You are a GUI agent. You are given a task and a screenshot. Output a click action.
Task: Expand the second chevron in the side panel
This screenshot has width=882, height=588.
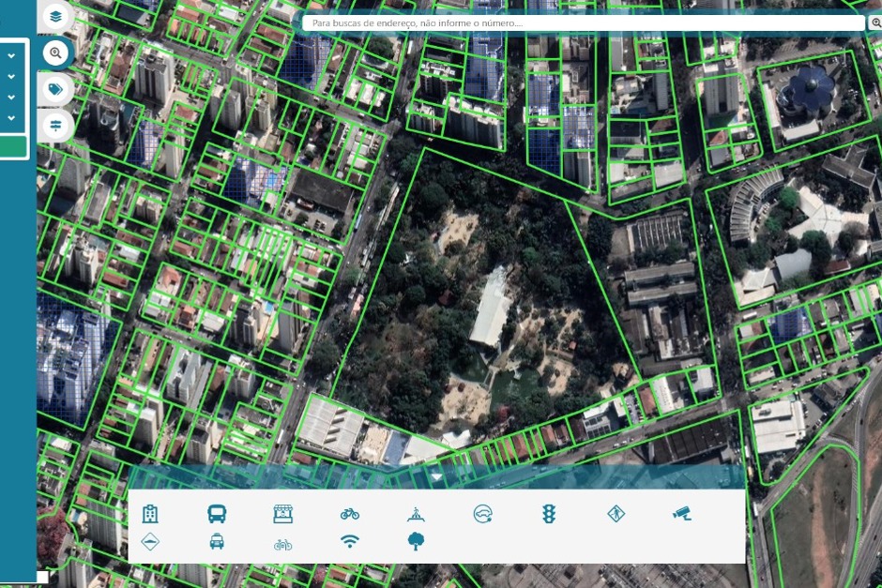[x=11, y=77]
